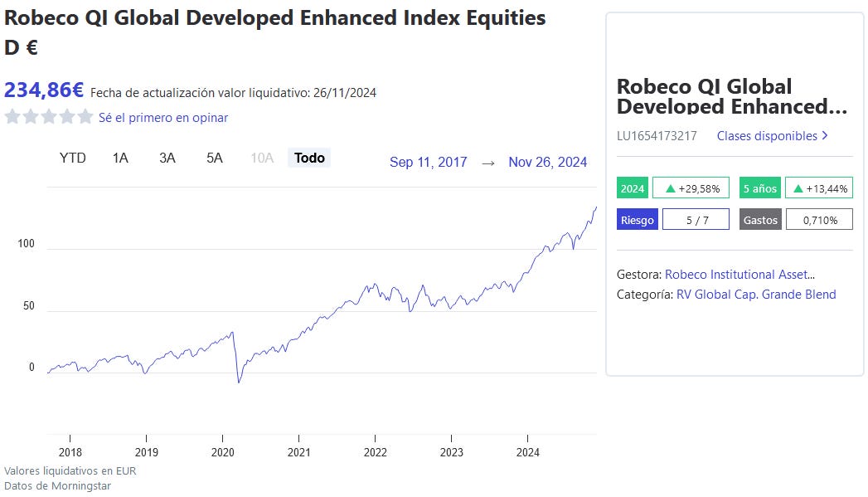Rate with the third star

[49, 116]
